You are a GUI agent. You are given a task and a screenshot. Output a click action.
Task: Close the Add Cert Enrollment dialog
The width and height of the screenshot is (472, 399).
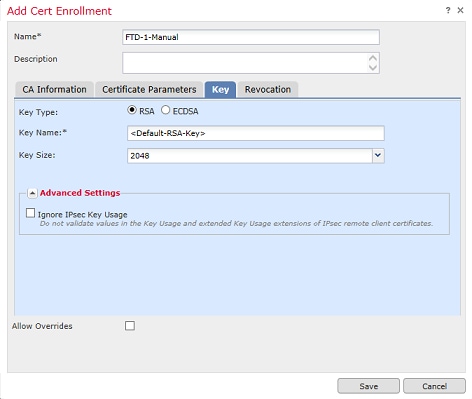(460, 11)
